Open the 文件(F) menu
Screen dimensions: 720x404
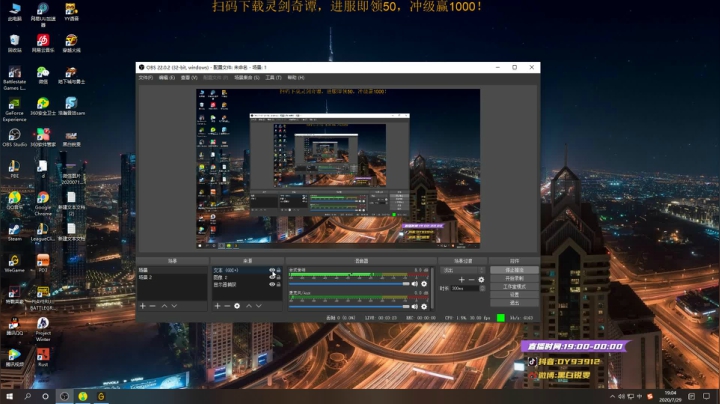point(146,78)
